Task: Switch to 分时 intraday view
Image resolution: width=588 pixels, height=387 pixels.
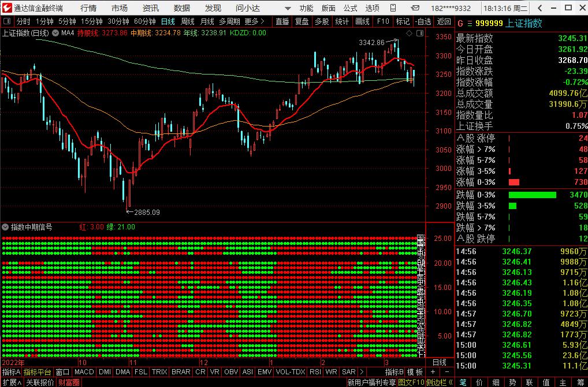Action: pyautogui.click(x=23, y=22)
